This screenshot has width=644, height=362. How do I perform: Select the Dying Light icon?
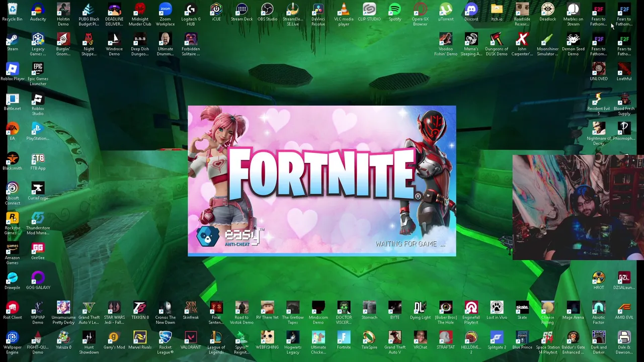[420, 311]
